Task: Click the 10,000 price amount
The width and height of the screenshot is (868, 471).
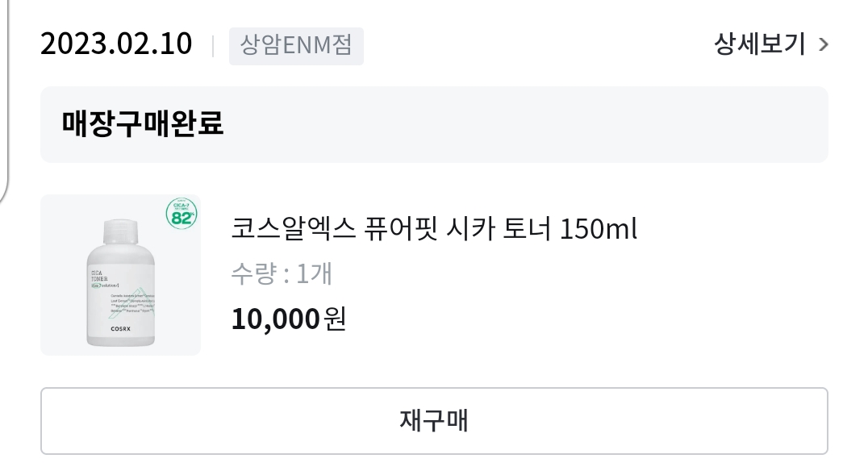Action: (x=275, y=319)
